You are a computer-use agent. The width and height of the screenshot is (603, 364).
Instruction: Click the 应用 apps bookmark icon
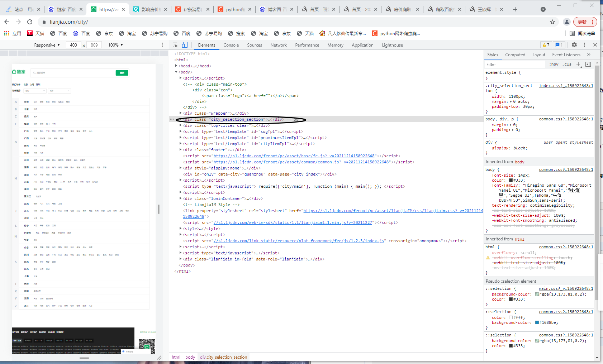pos(13,33)
